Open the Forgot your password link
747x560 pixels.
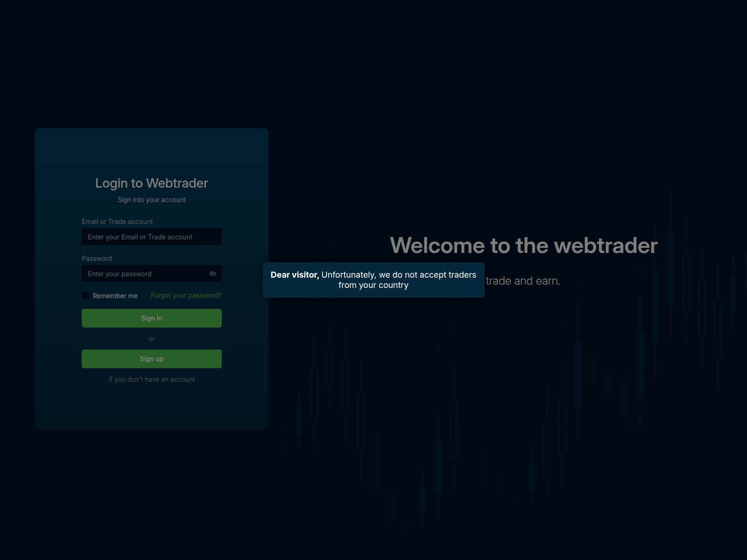coord(186,295)
